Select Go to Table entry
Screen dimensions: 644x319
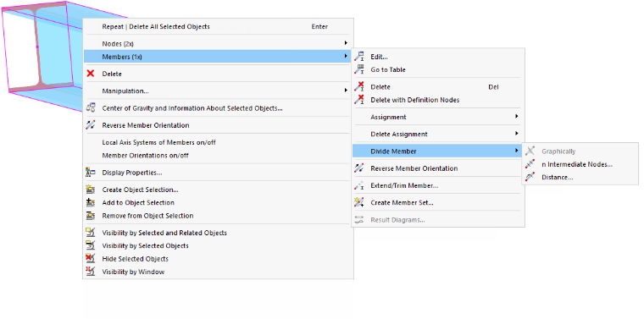point(438,69)
